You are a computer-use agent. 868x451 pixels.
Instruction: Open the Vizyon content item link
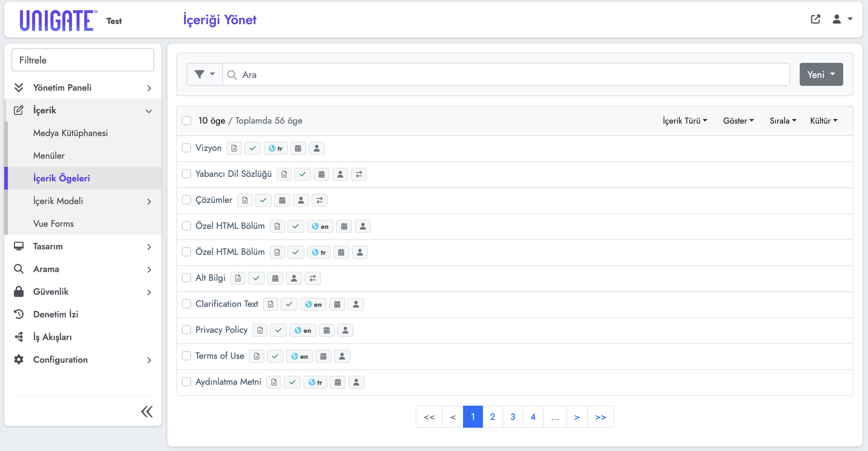208,148
